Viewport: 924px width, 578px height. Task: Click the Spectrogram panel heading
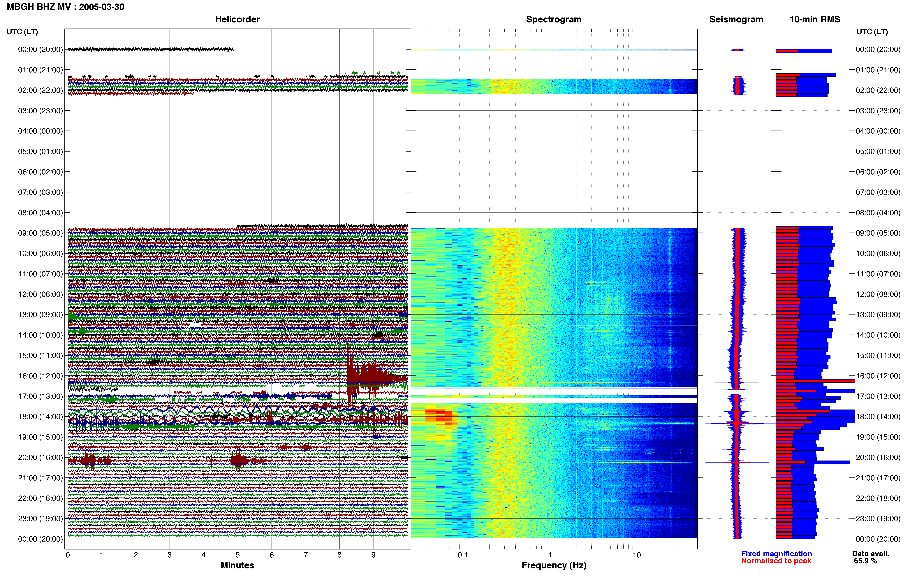coord(554,19)
